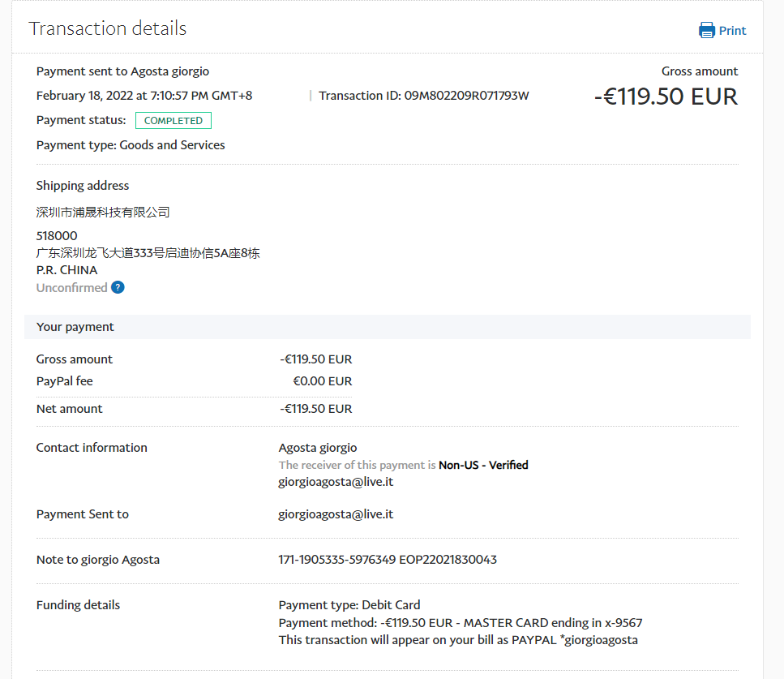Select the note text starting with 171-1905335

(388, 560)
